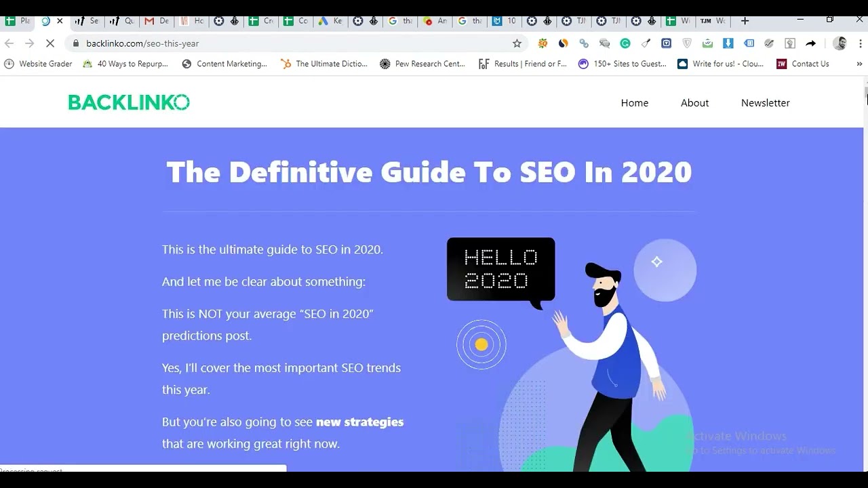Image resolution: width=868 pixels, height=488 pixels.
Task: Click the gray double-checkmark extension icon
Action: pyautogui.click(x=769, y=43)
